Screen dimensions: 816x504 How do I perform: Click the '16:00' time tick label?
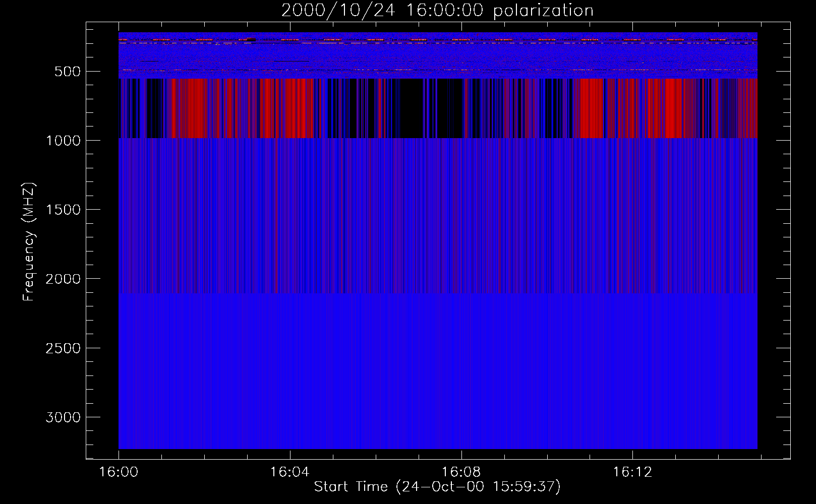(119, 472)
